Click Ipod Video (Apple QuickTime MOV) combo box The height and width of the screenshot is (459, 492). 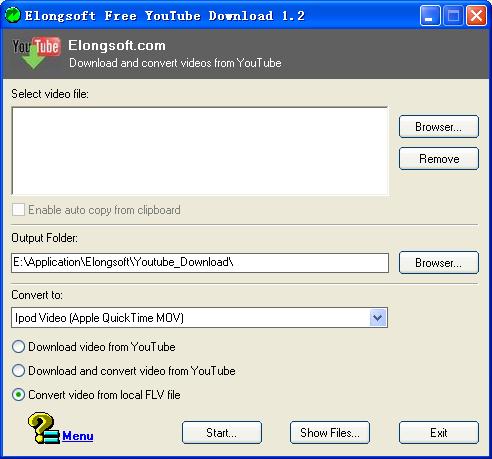[x=199, y=318]
